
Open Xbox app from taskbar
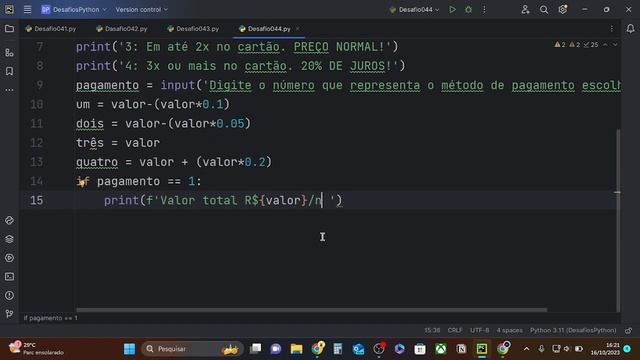(440, 349)
